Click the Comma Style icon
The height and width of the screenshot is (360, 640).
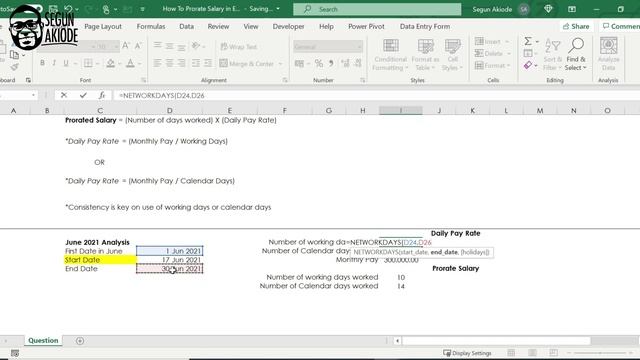pyautogui.click(x=331, y=63)
